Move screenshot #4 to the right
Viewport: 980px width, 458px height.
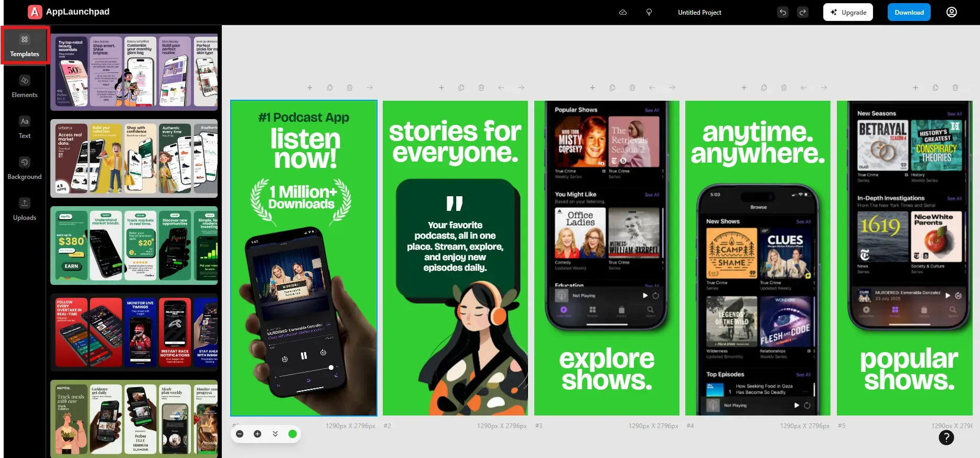click(824, 88)
